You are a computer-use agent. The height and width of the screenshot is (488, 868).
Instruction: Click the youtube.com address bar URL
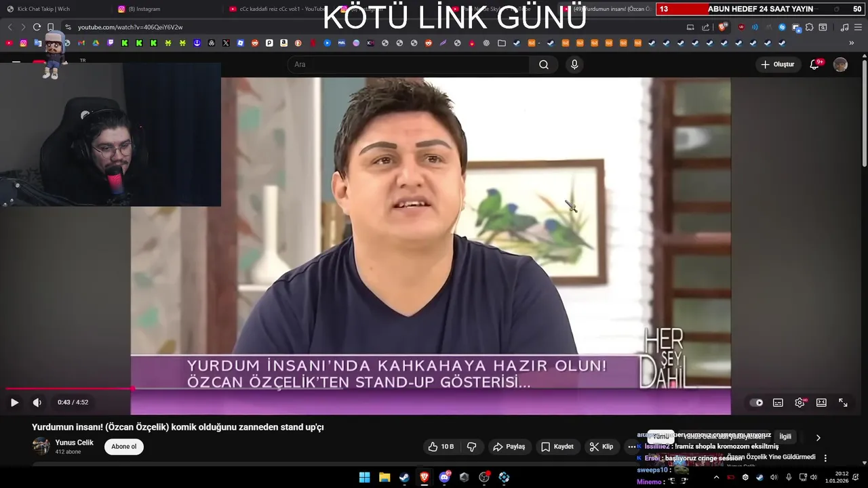pyautogui.click(x=130, y=27)
